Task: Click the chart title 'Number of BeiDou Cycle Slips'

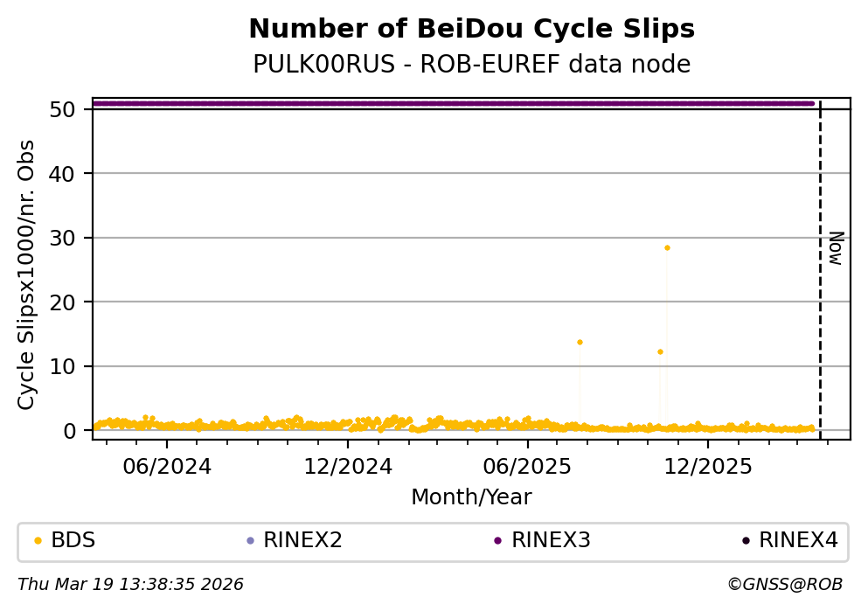Action: (x=471, y=30)
